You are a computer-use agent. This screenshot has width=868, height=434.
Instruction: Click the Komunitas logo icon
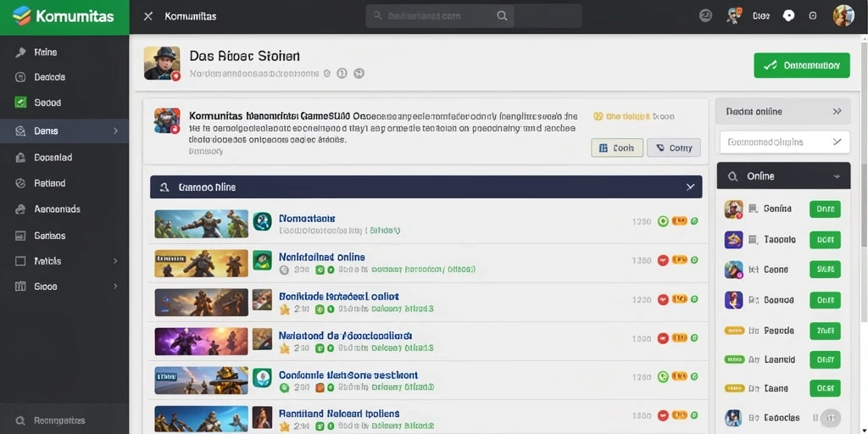(x=21, y=15)
